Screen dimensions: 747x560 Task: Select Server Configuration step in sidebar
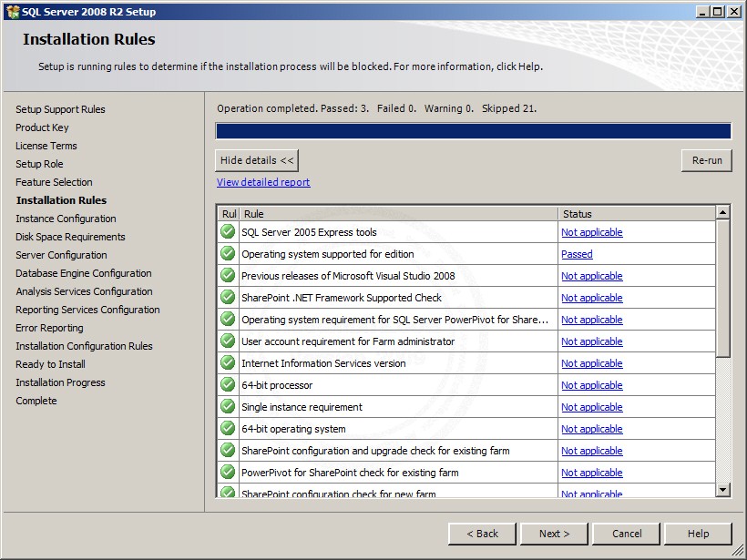(x=61, y=255)
